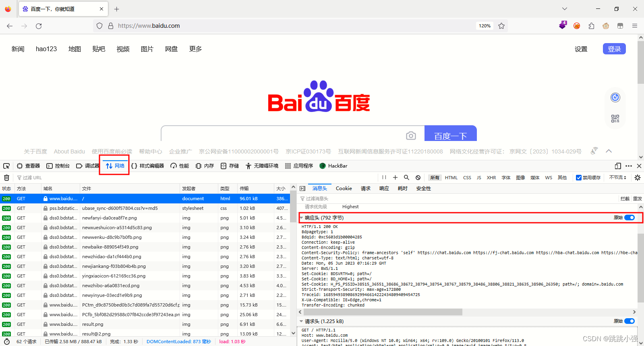
Task: Open the HackBar panel
Action: pos(333,166)
